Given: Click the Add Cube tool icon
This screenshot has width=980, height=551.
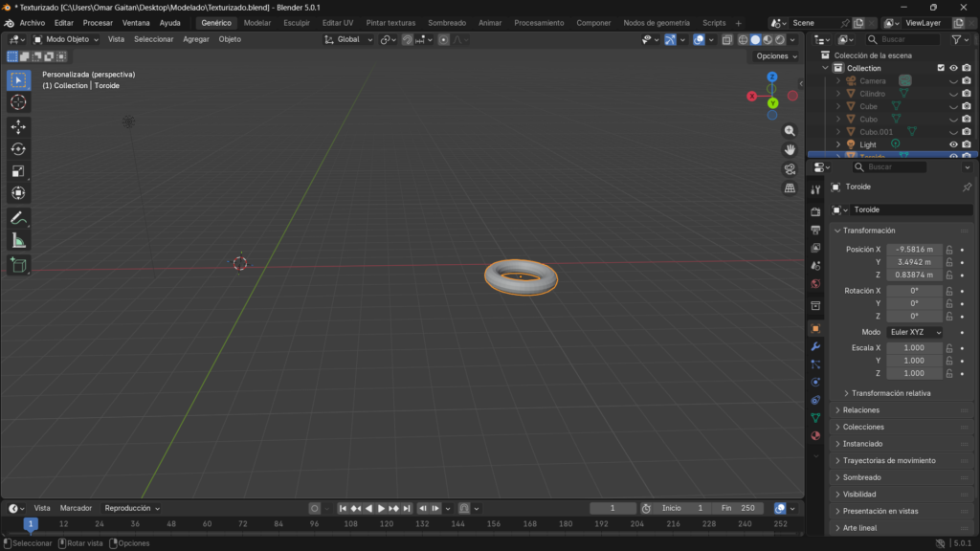Looking at the screenshot, I should (x=18, y=264).
